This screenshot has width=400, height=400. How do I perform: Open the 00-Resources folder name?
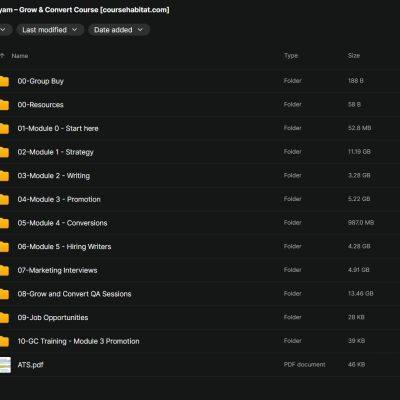(x=40, y=105)
